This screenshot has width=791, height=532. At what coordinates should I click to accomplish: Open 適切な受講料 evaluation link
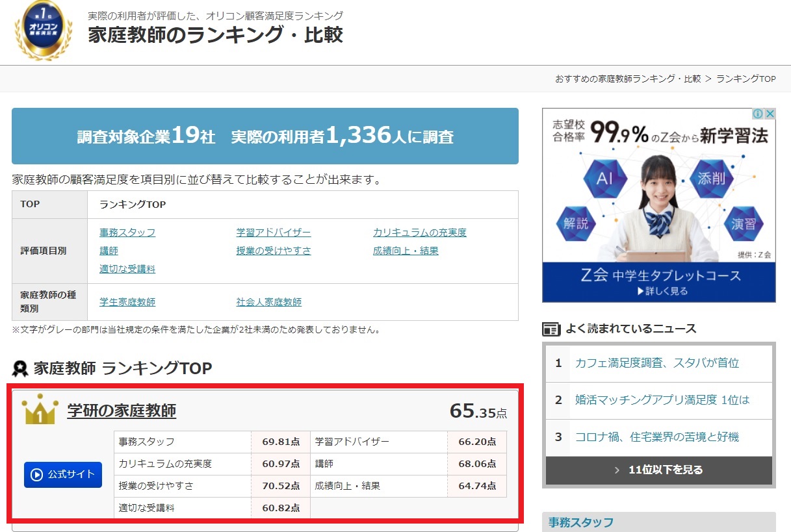point(127,269)
